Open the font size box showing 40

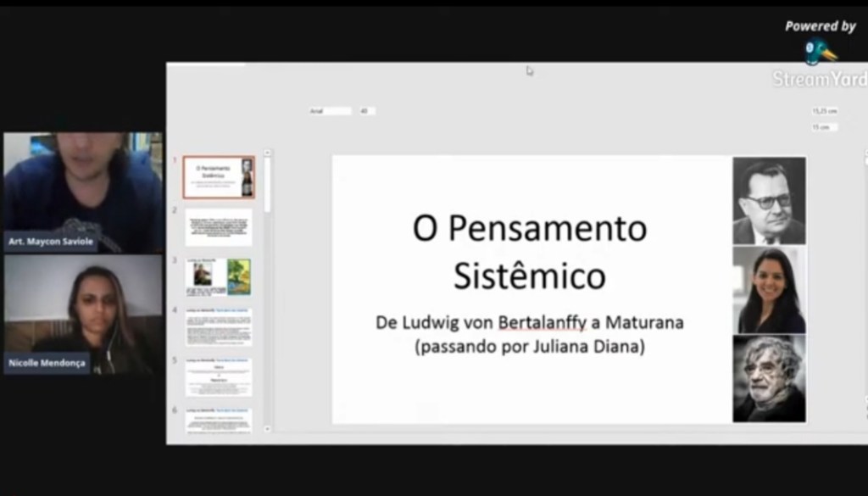pyautogui.click(x=366, y=111)
